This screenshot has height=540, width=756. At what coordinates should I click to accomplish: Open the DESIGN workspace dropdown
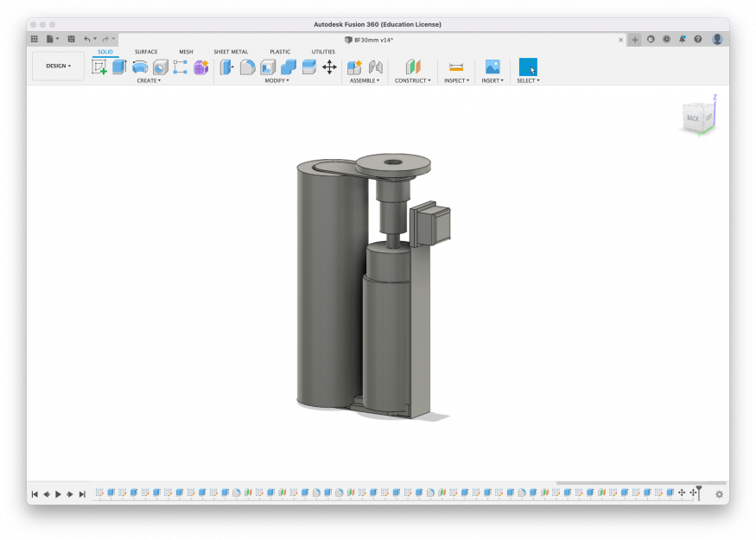click(59, 66)
